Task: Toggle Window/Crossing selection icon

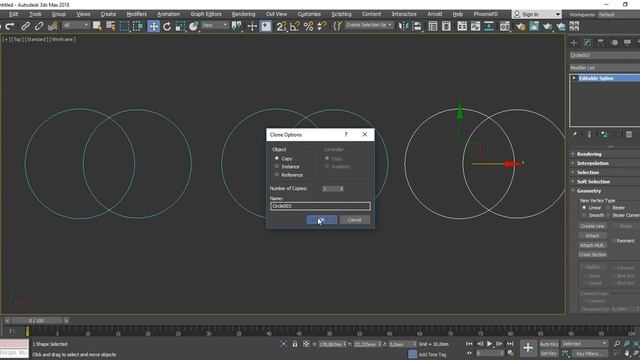Action: coord(138,27)
